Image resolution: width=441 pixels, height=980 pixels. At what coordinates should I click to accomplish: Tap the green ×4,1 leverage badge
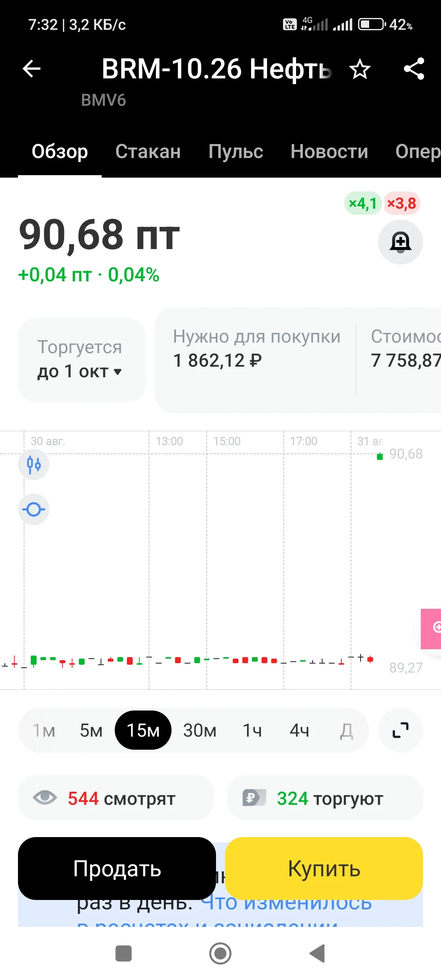[363, 203]
